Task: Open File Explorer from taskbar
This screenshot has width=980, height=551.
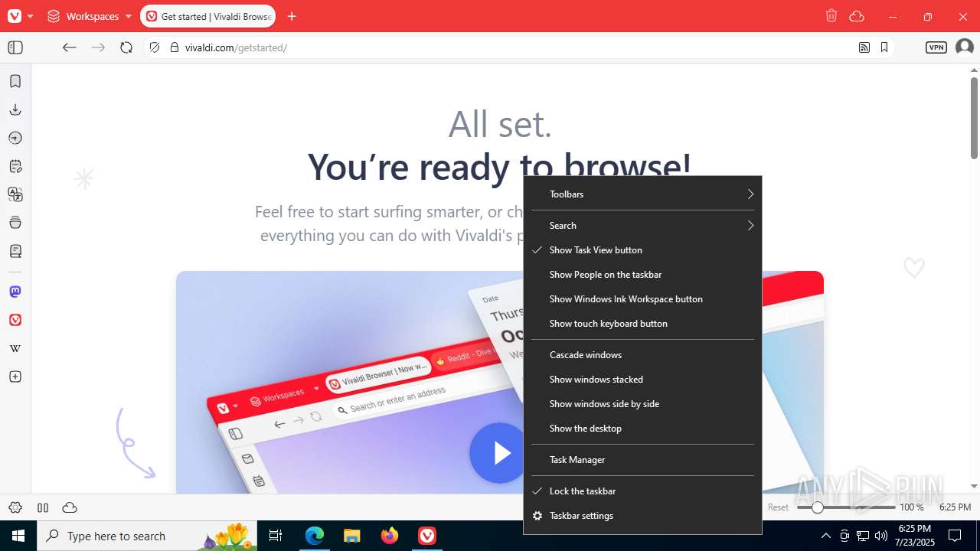Action: [x=352, y=536]
